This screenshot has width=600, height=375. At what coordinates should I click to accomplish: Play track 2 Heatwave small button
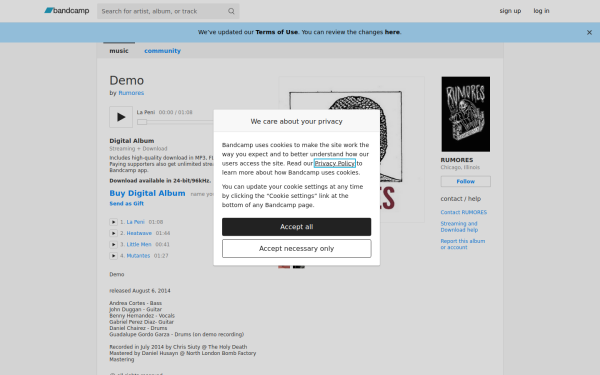(113, 233)
